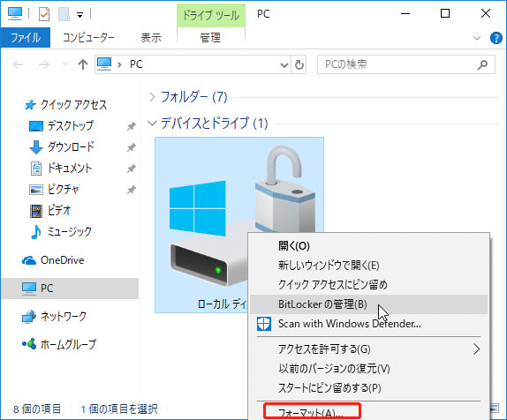Minimize the PC window
The width and height of the screenshot is (507, 420).
405,13
